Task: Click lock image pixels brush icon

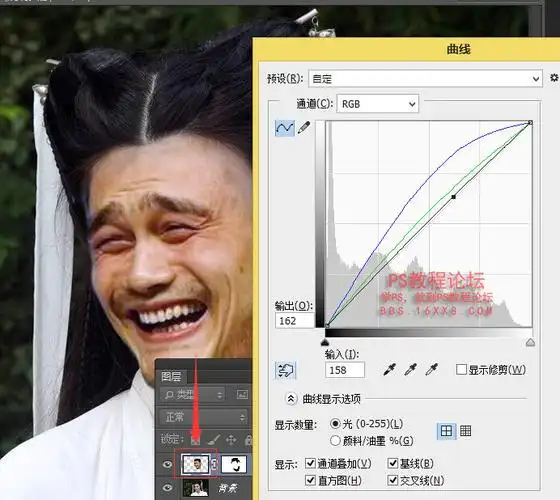Action: tap(214, 440)
